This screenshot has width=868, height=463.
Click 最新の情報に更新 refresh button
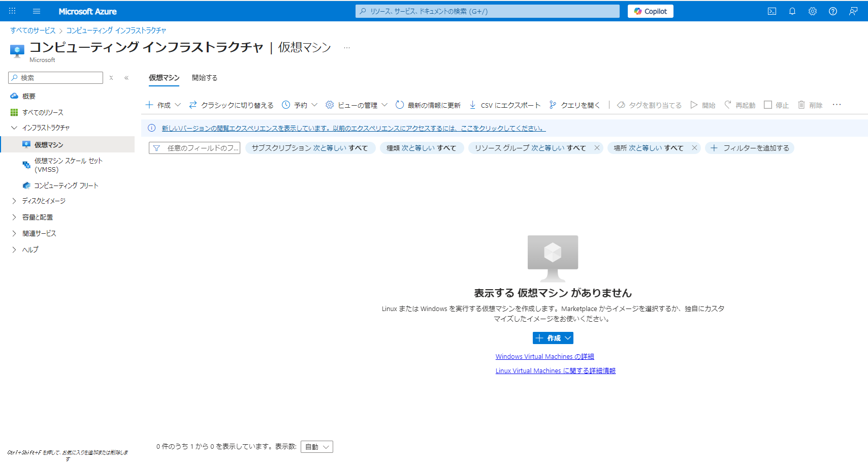point(428,105)
